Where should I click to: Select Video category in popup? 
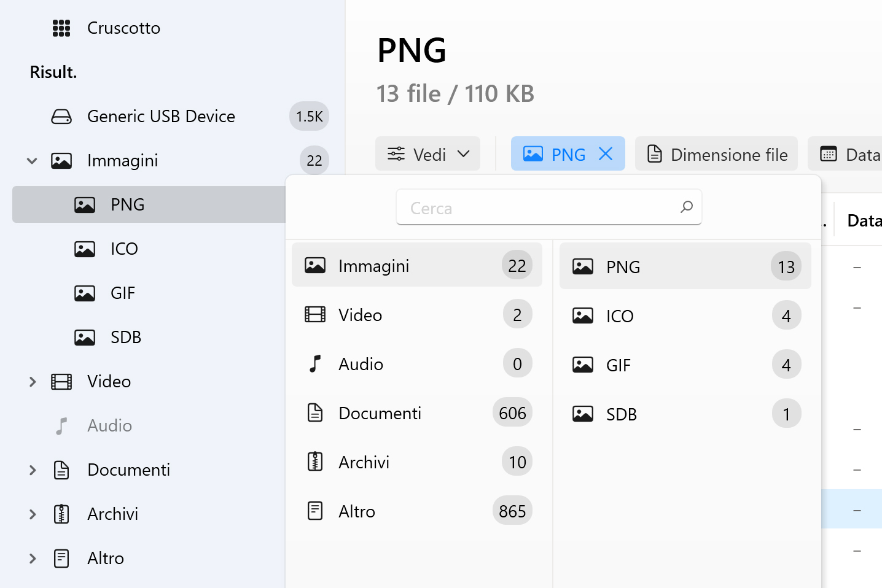click(x=417, y=315)
